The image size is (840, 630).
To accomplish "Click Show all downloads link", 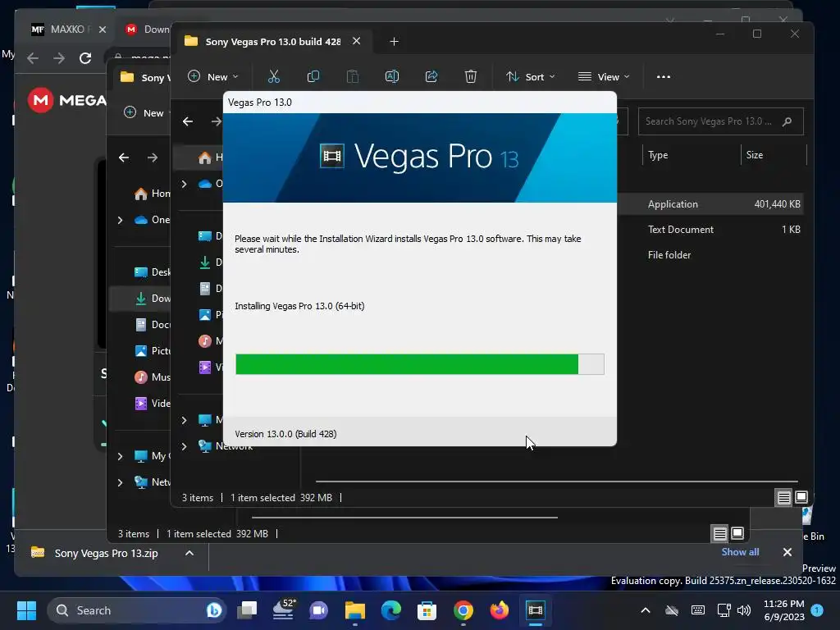I will tap(740, 552).
